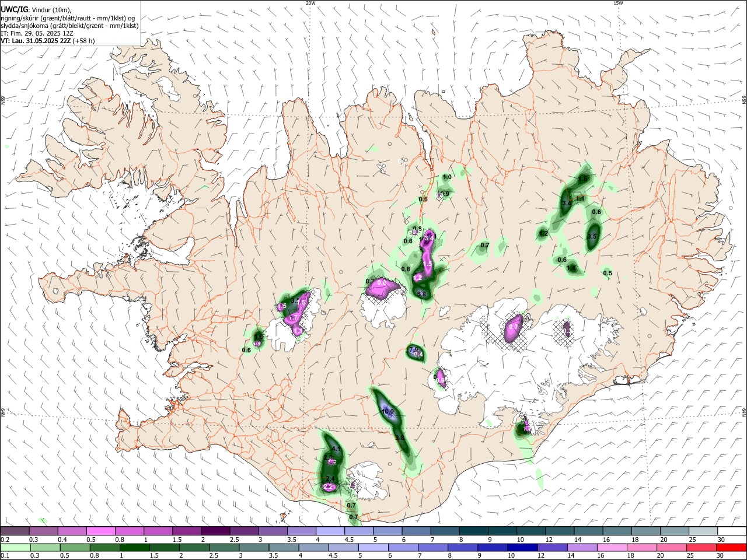The image size is (747, 560).
Task: Click the UWC/IG title text
Action: point(14,10)
